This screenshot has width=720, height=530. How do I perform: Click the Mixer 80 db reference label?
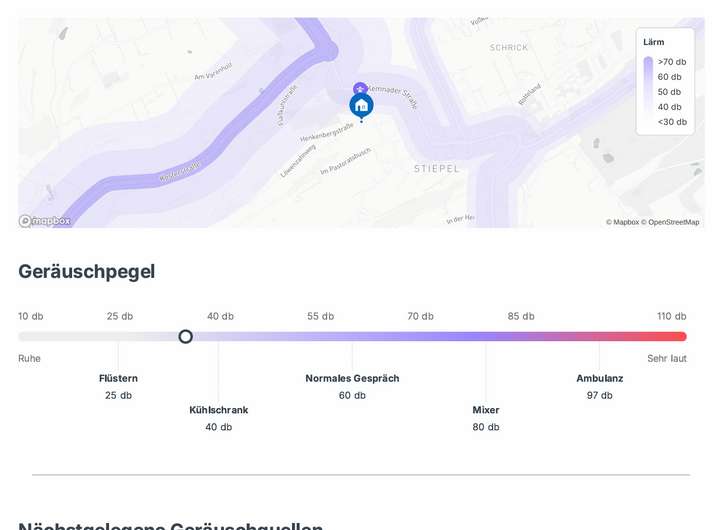click(486, 418)
